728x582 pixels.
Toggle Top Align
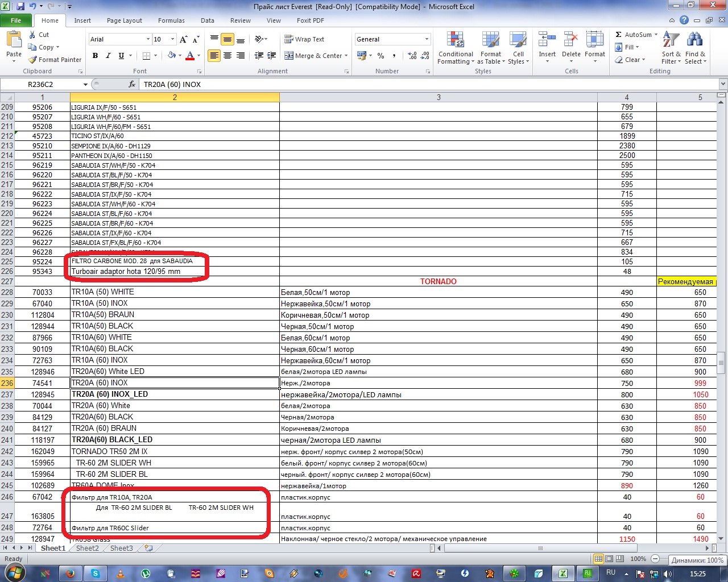[x=214, y=39]
